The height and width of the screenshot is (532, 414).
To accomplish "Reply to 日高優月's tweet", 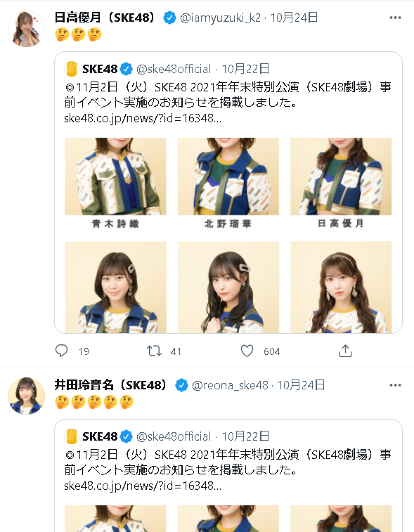I will [61, 351].
